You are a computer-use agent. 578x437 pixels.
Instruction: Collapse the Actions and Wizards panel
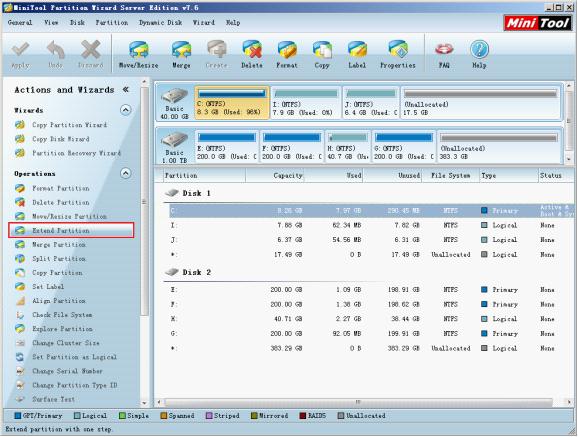pos(126,89)
